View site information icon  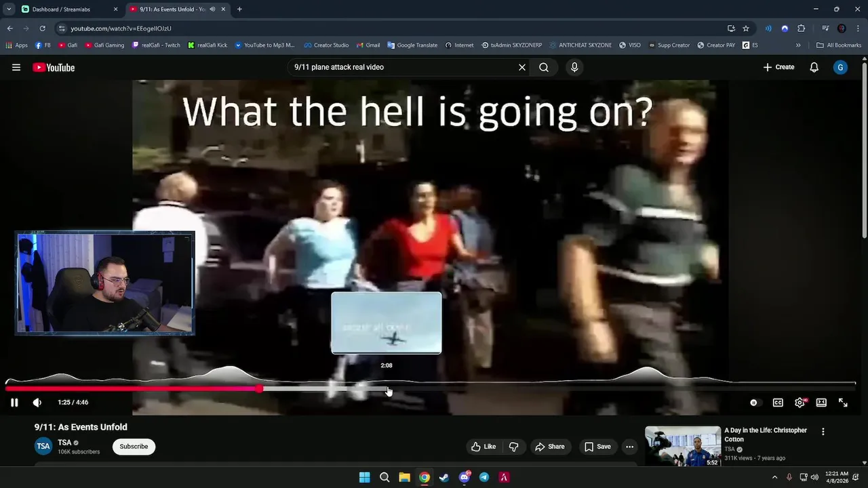tap(62, 28)
